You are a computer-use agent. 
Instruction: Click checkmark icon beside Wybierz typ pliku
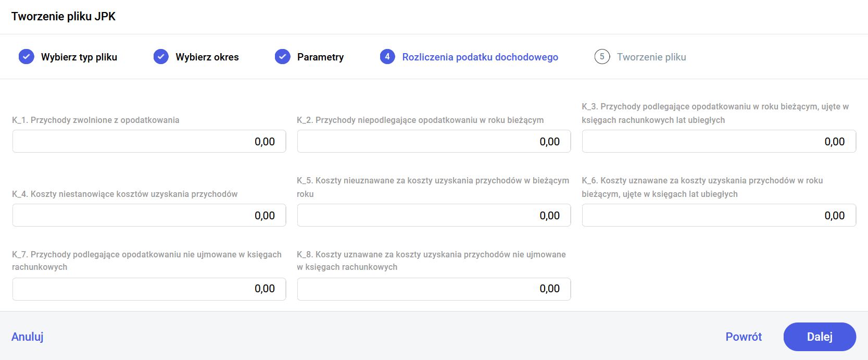26,57
